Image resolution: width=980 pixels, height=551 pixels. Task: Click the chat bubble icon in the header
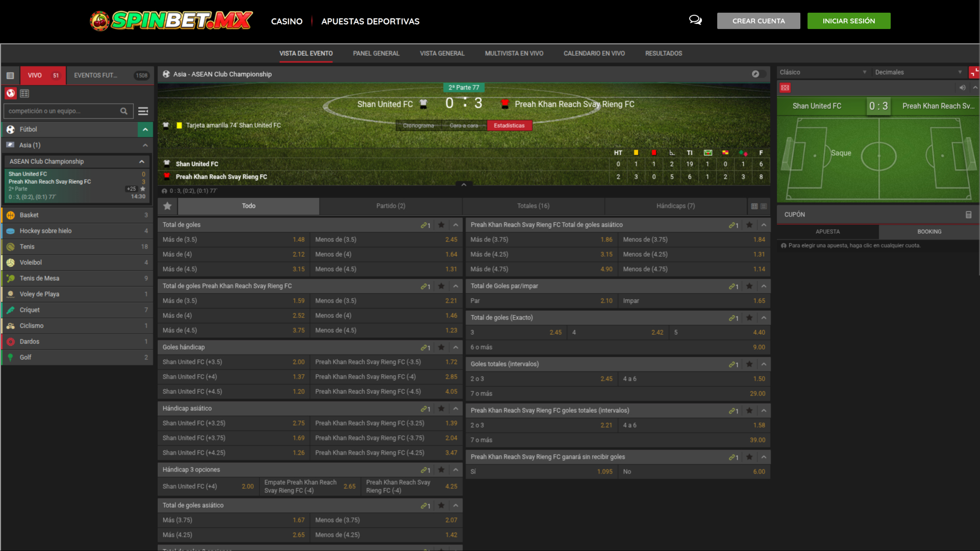coord(695,20)
